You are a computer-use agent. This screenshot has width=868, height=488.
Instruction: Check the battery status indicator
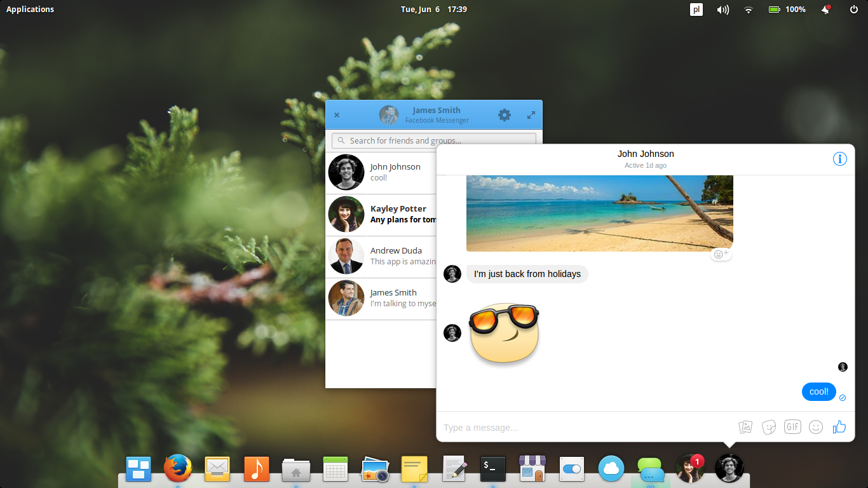(786, 9)
